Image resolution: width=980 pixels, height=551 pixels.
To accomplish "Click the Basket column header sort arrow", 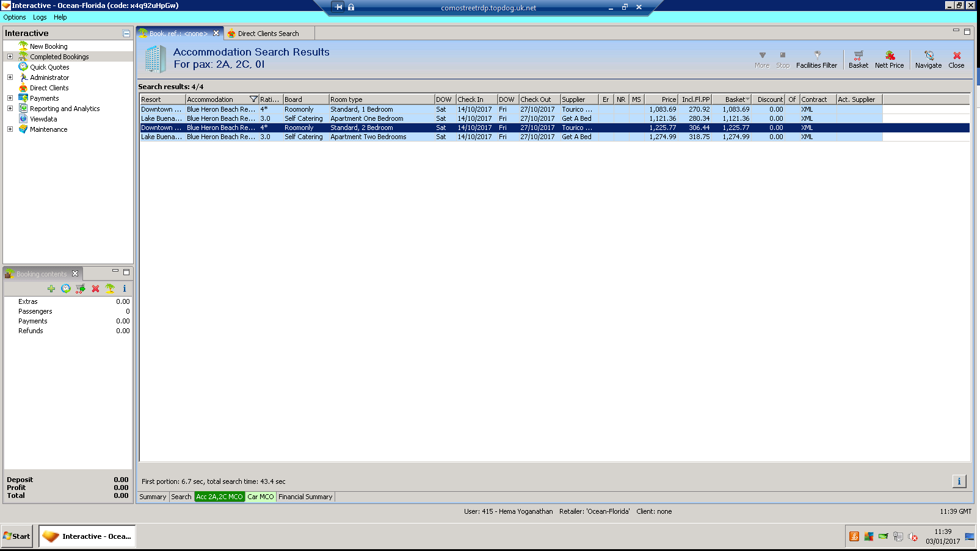I will click(x=747, y=99).
